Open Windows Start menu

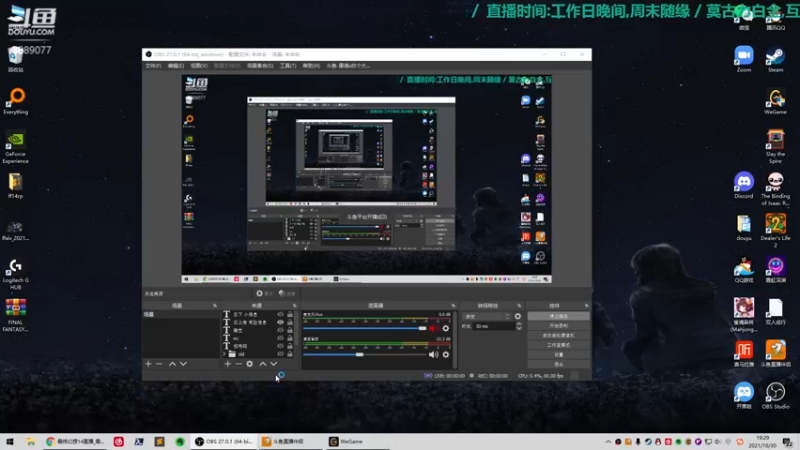[x=10, y=441]
